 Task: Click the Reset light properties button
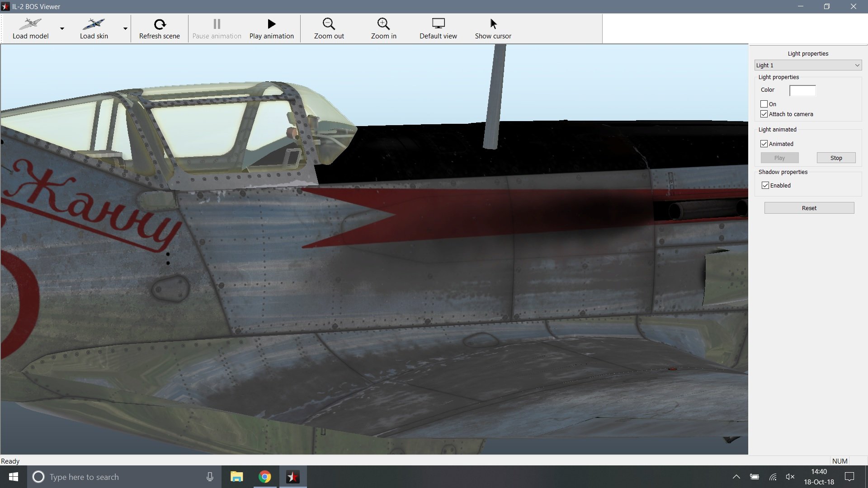809,208
